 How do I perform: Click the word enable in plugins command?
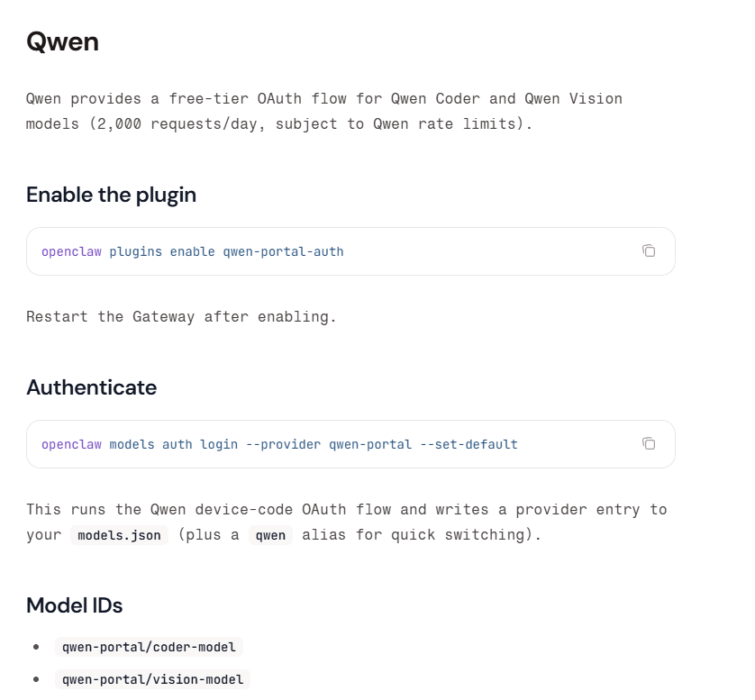[x=192, y=251]
